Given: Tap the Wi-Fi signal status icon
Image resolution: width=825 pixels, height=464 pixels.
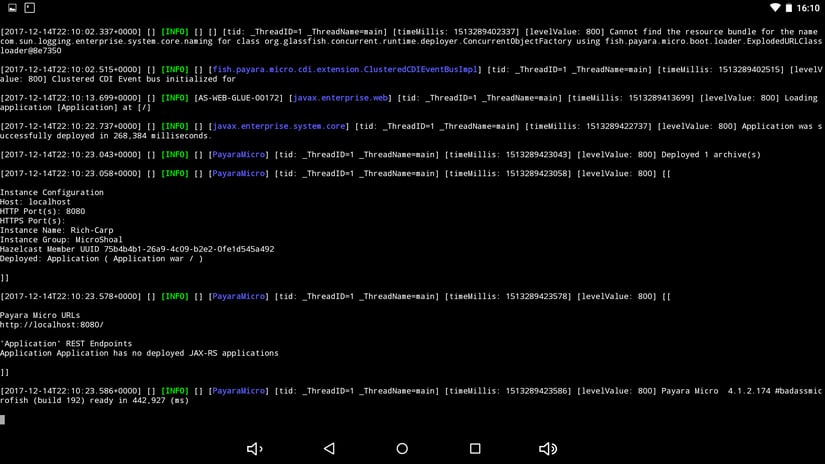Looking at the screenshot, I should pos(775,8).
